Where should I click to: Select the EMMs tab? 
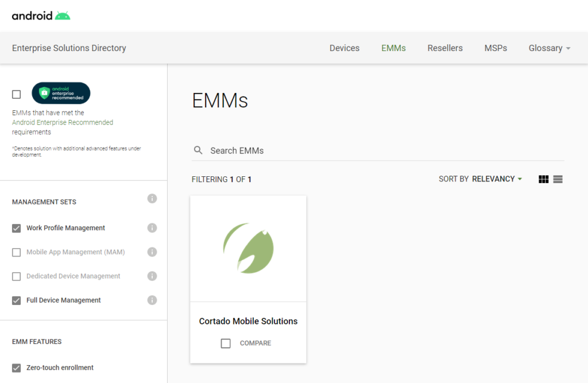pyautogui.click(x=393, y=48)
